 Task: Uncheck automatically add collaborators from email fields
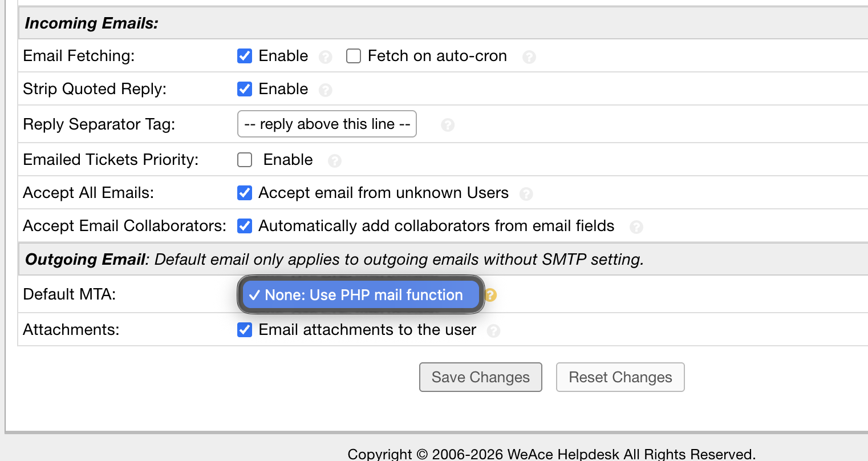tap(245, 226)
